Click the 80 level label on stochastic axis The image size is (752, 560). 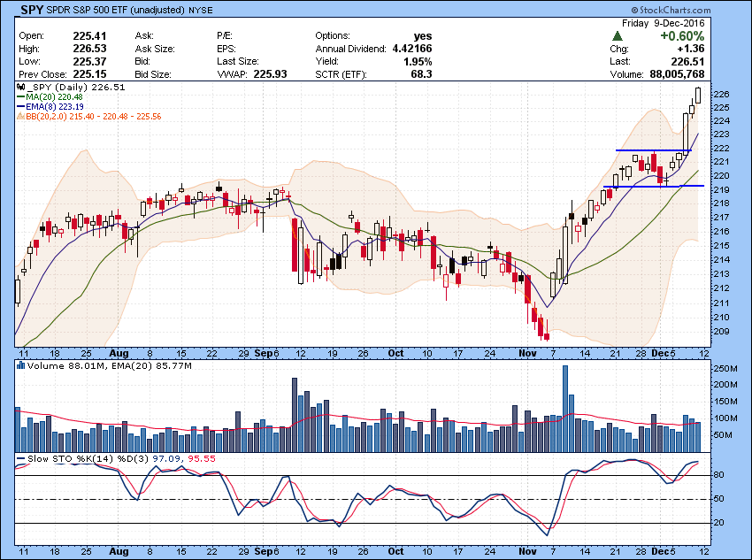(719, 475)
